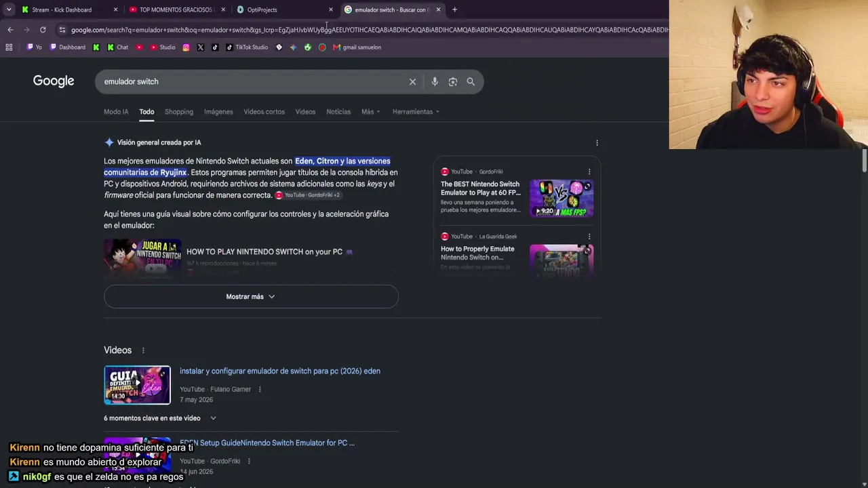This screenshot has width=868, height=488.
Task: Switch to the OptiProjects tab
Action: (x=283, y=9)
